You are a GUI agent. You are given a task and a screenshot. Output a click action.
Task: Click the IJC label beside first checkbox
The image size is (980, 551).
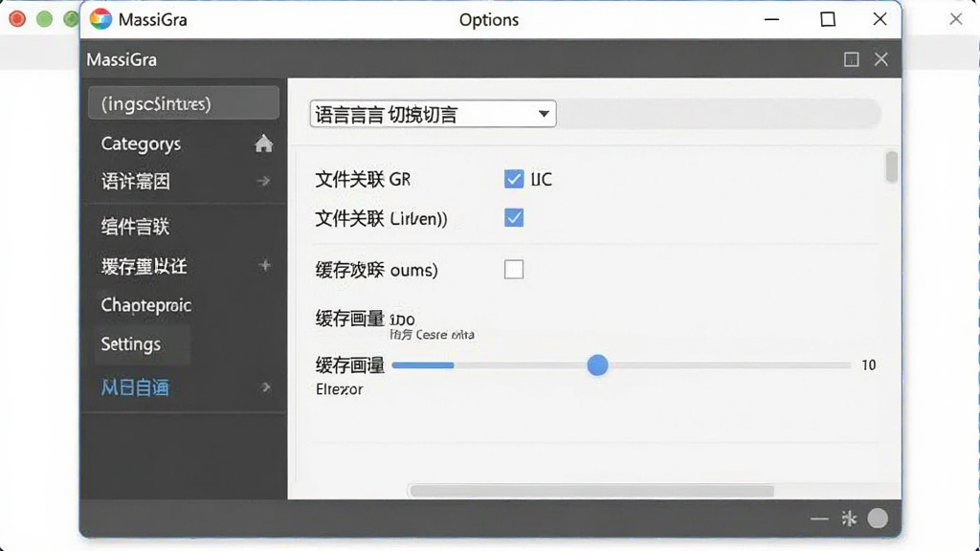point(542,180)
